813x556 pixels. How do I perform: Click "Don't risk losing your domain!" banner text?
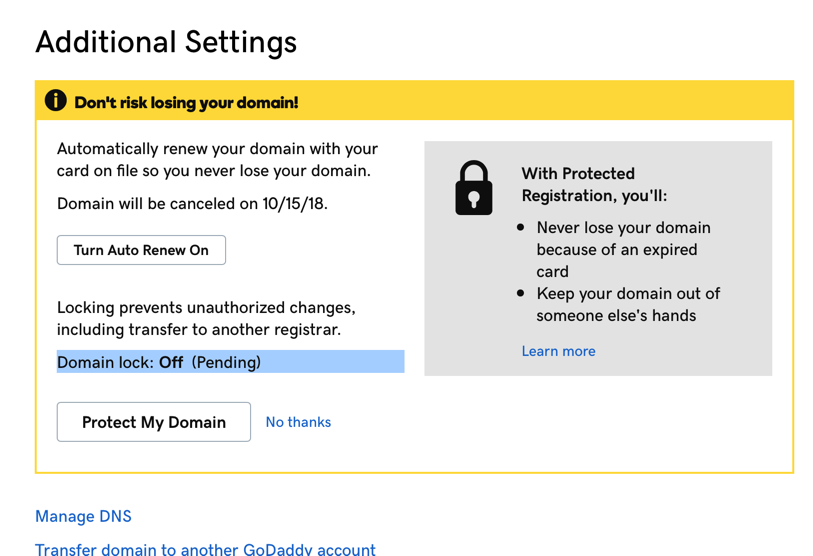pos(186,102)
